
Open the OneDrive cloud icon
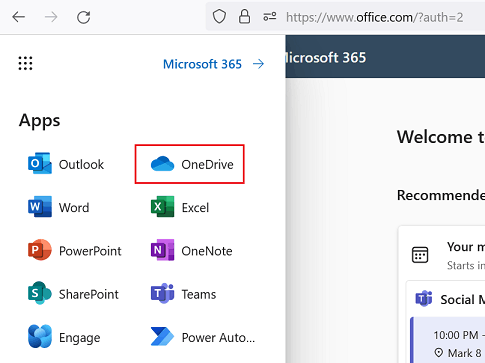coord(162,164)
